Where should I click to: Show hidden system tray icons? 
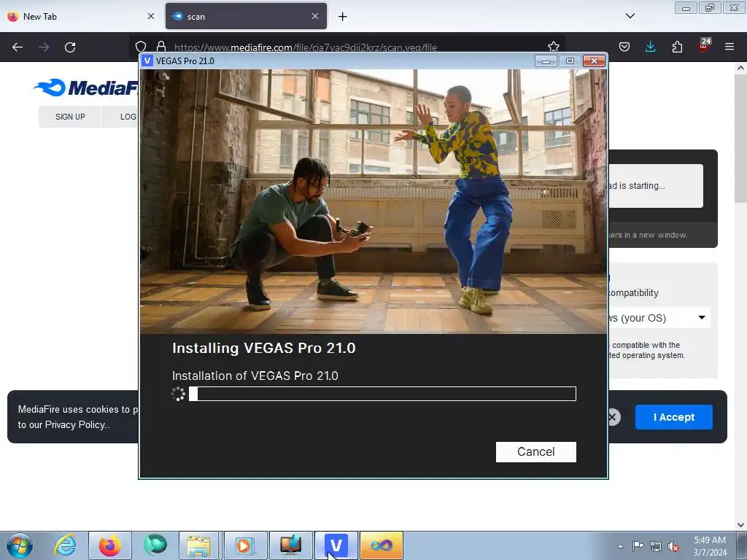coord(620,546)
